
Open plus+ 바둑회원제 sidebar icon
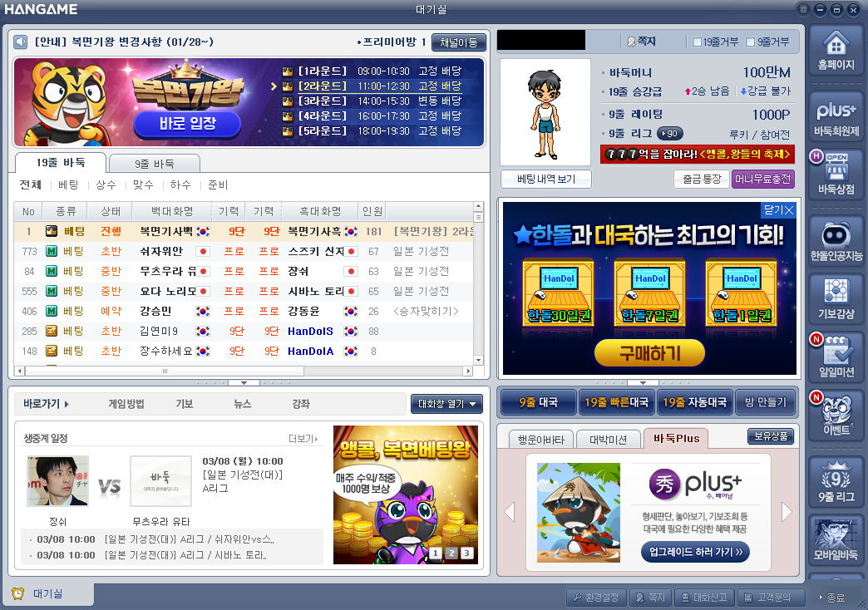836,117
